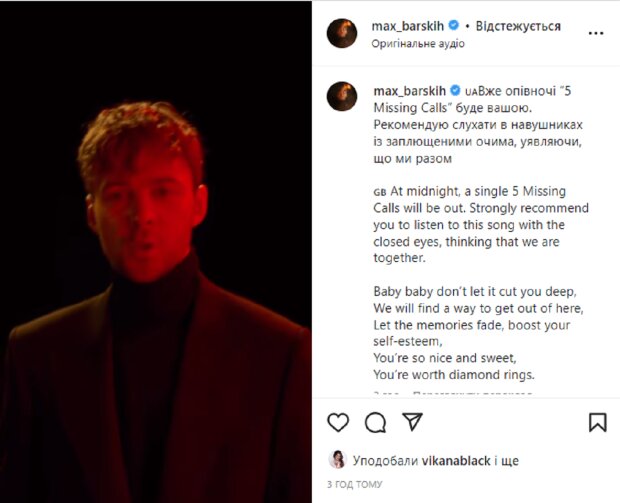The height and width of the screenshot is (503, 620).
Task: Open 'Оригінальне аудіо' audio link
Action: [417, 44]
